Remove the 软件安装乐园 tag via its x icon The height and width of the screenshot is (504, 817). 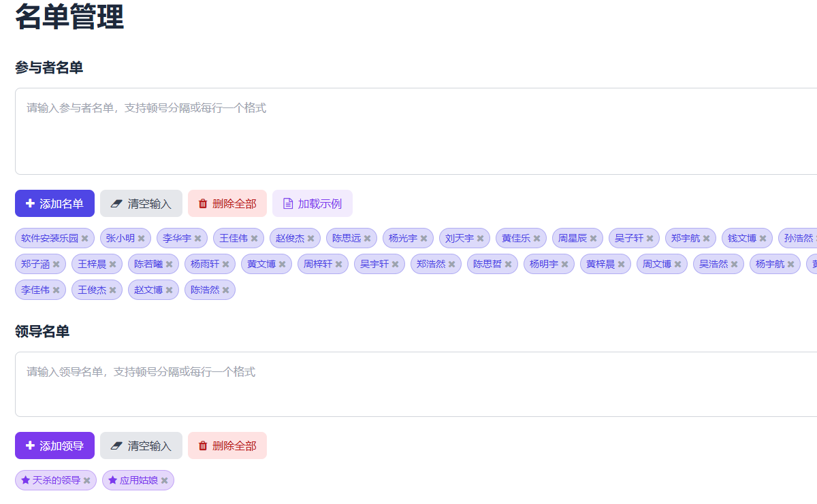pyautogui.click(x=85, y=239)
